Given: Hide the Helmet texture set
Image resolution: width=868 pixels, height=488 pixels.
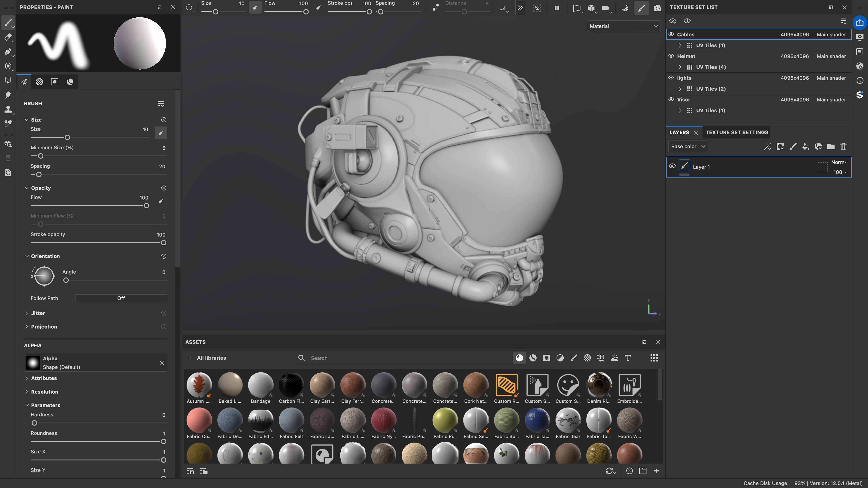Looking at the screenshot, I should coord(672,56).
